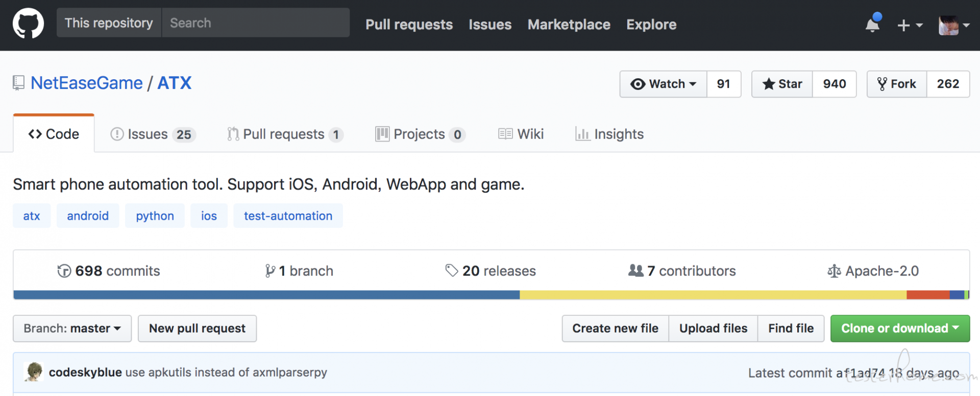The height and width of the screenshot is (396, 980).
Task: Click the Find file button
Action: (791, 329)
